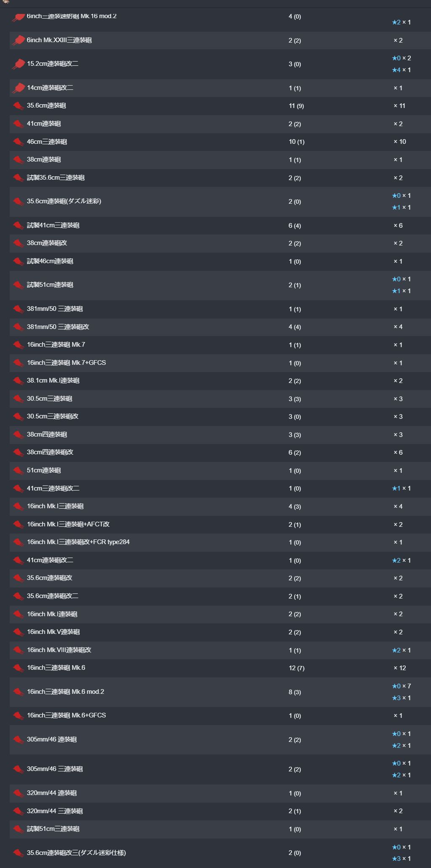Click the 試製51cm連装砲 gun icon
431x868 pixels.
(x=18, y=285)
